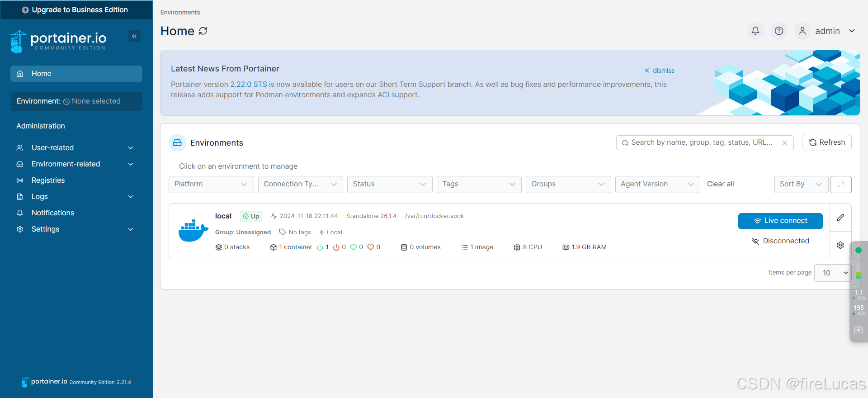868x398 pixels.
Task: Click Environment: None selected indicator
Action: coord(76,101)
